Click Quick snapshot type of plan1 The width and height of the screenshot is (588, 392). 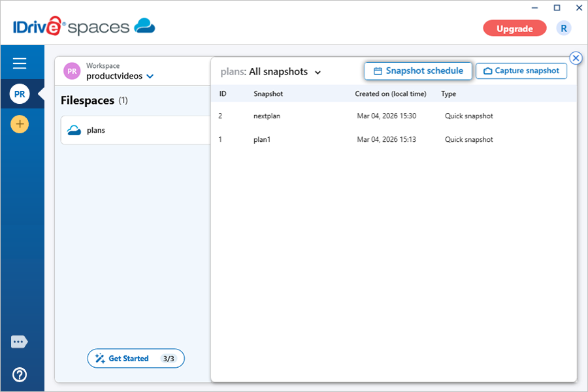click(x=468, y=140)
